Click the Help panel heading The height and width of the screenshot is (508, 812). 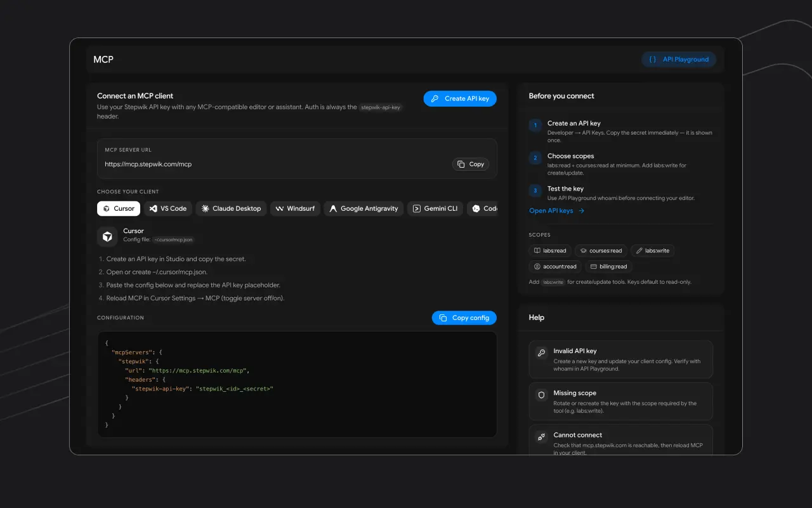pyautogui.click(x=537, y=317)
